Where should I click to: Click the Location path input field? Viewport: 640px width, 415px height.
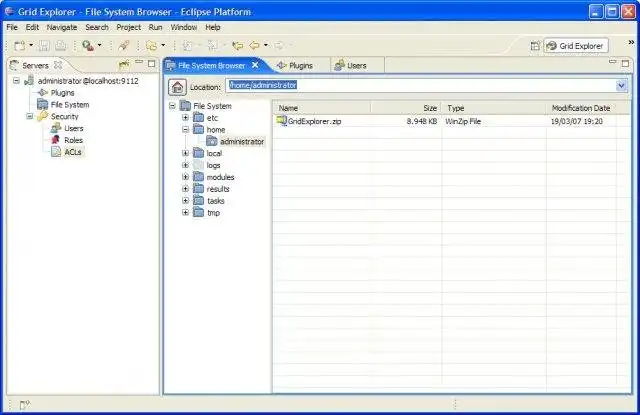click(420, 85)
